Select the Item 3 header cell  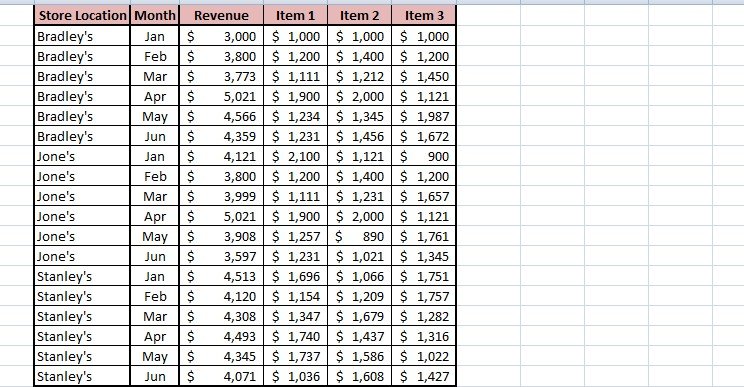[424, 16]
